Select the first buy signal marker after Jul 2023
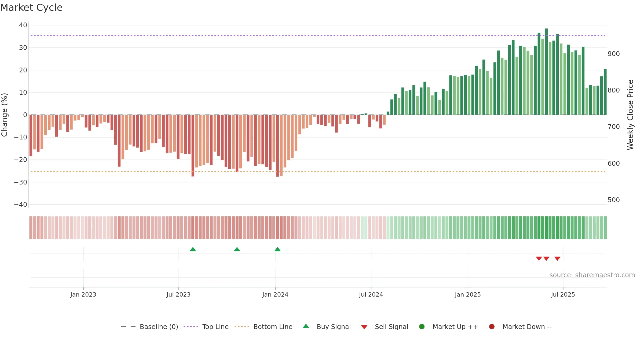This screenshot has height=362, width=644. tap(193, 249)
